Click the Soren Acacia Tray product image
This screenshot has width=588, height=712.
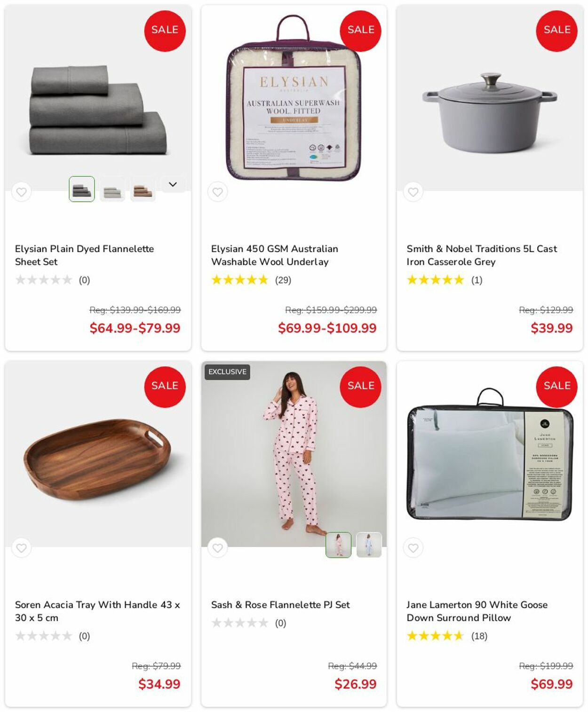[x=98, y=454]
